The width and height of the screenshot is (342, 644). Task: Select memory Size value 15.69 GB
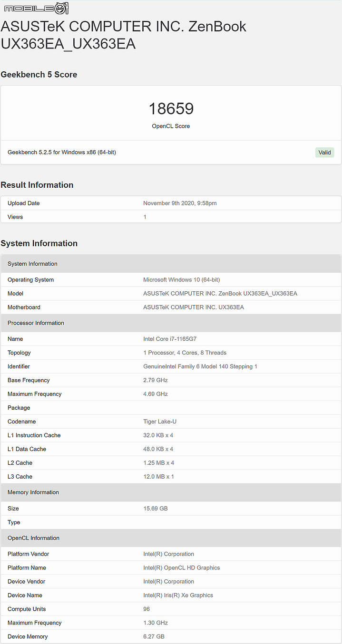point(156,509)
